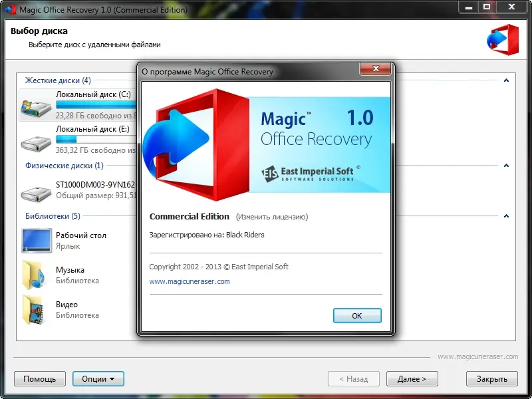Click the Copyright 2002 - 2013 text
Screen dimensions: 532x399
click(219, 267)
